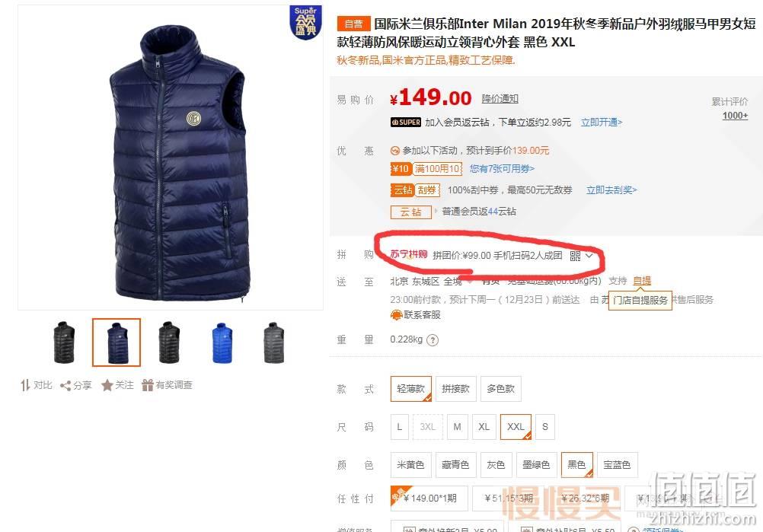Select the royal blue vest thumbnail
Screen dimensions: 763x532
coord(222,342)
